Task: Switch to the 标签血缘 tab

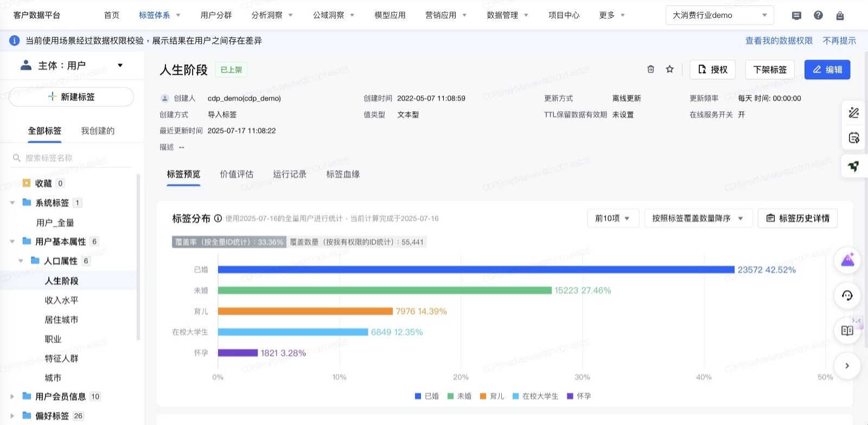Action: click(343, 174)
